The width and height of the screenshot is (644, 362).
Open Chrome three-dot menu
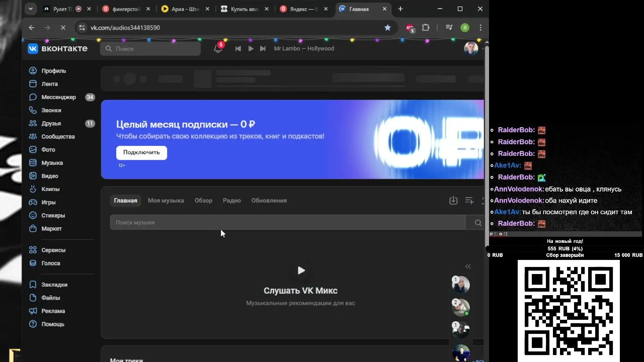pos(480,28)
